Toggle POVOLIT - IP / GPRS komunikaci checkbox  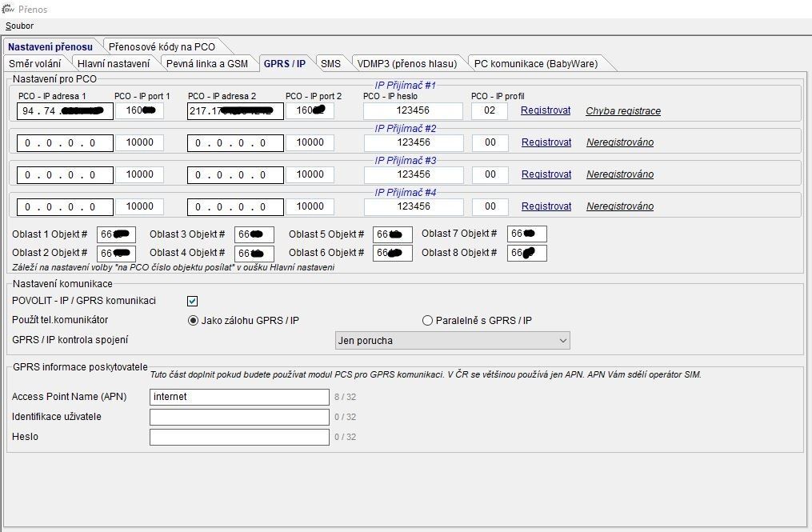coord(192,302)
